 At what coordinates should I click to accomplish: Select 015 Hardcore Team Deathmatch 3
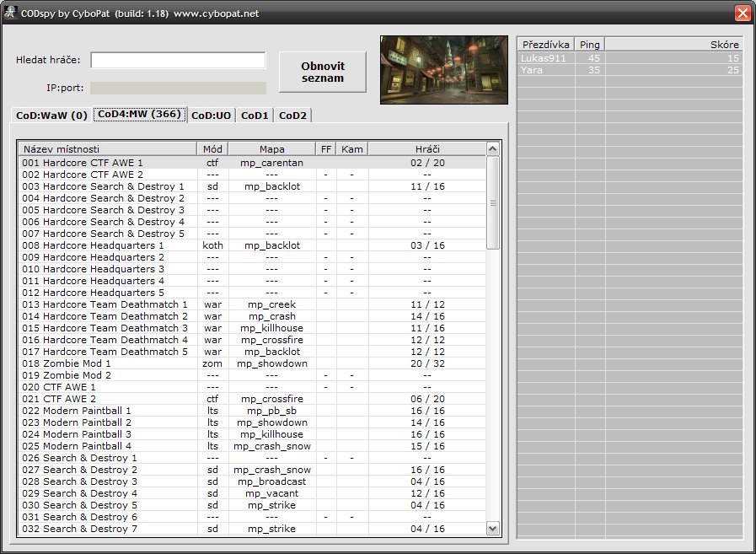(x=252, y=328)
